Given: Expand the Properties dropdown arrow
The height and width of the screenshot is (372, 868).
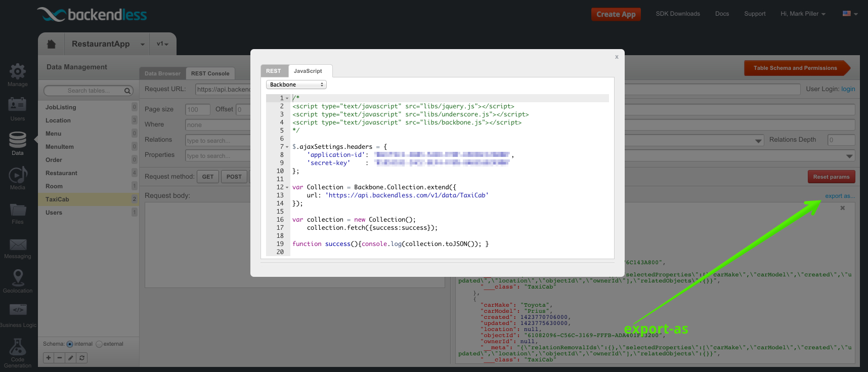Looking at the screenshot, I should tap(849, 156).
